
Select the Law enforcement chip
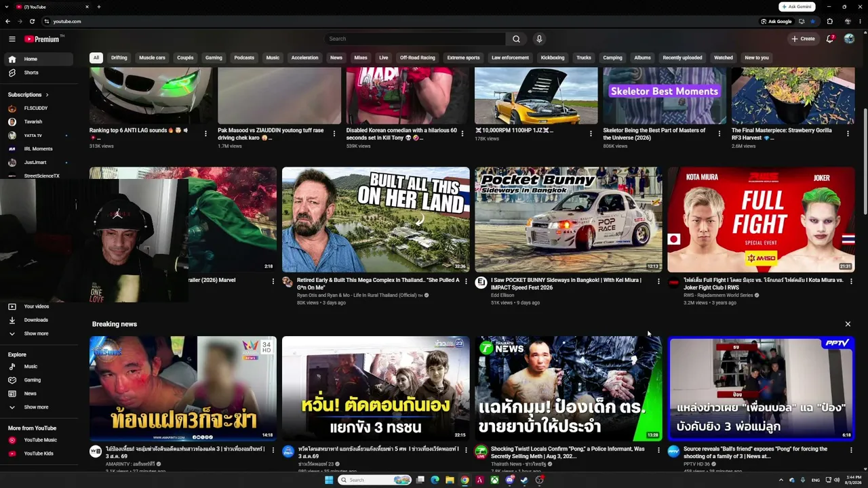(x=510, y=58)
